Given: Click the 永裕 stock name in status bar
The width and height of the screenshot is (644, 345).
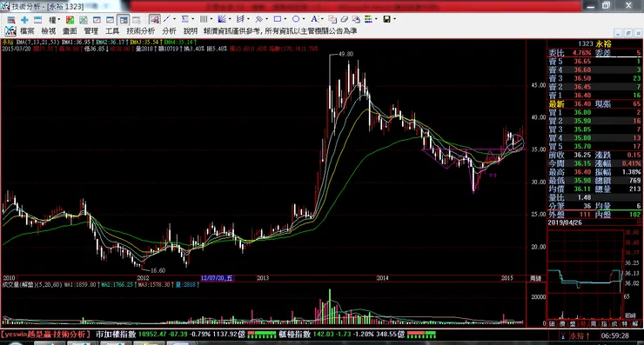Looking at the screenshot, I should (x=577, y=335).
